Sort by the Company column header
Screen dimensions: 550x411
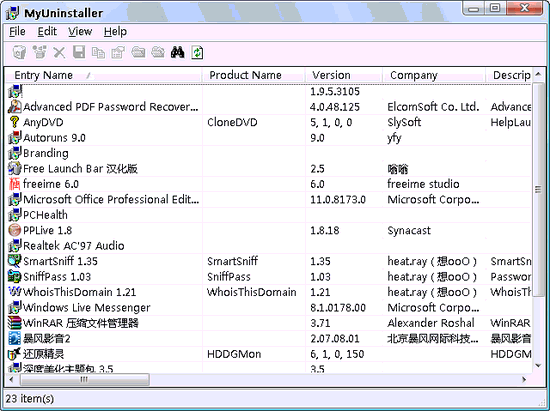[434, 75]
